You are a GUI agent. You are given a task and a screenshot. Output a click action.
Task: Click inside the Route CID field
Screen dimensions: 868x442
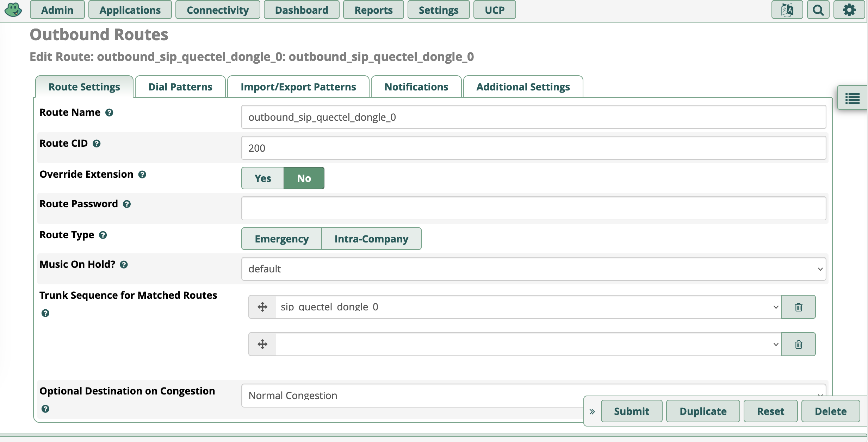pyautogui.click(x=423, y=148)
